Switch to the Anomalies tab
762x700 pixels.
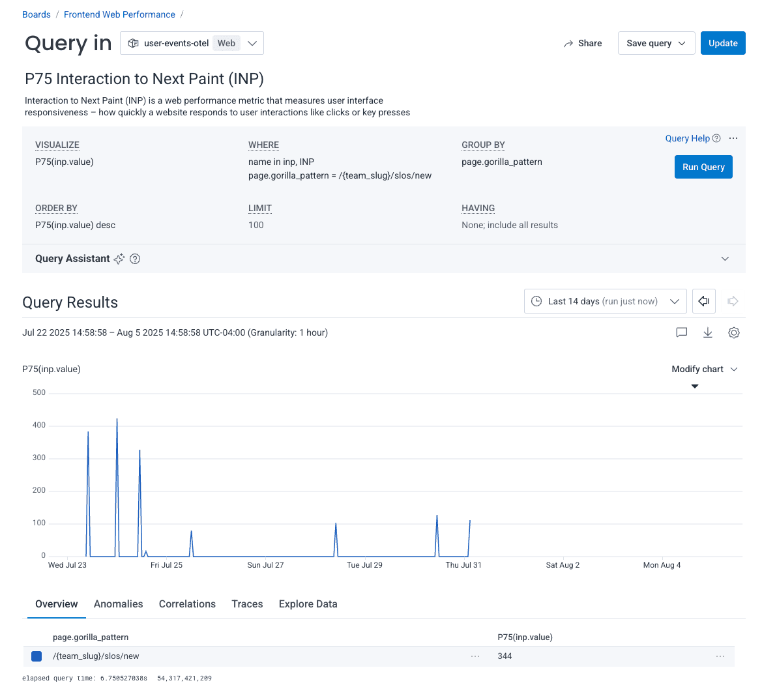click(118, 604)
